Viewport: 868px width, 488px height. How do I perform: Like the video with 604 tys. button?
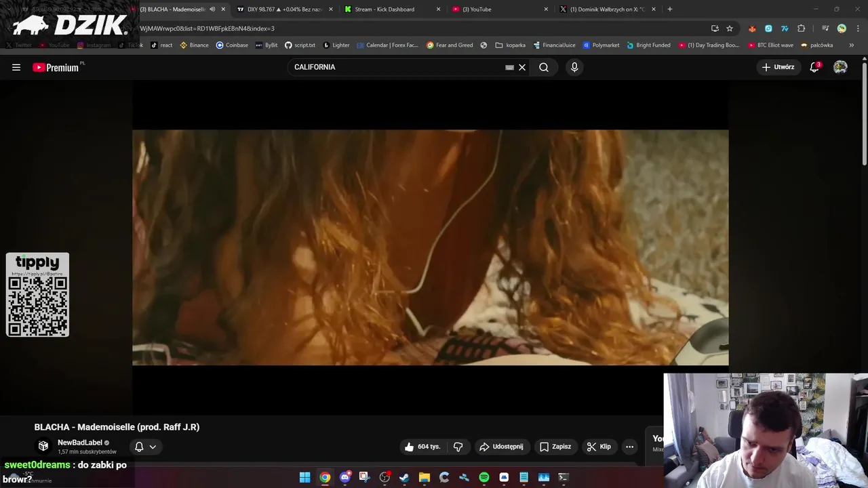422,447
